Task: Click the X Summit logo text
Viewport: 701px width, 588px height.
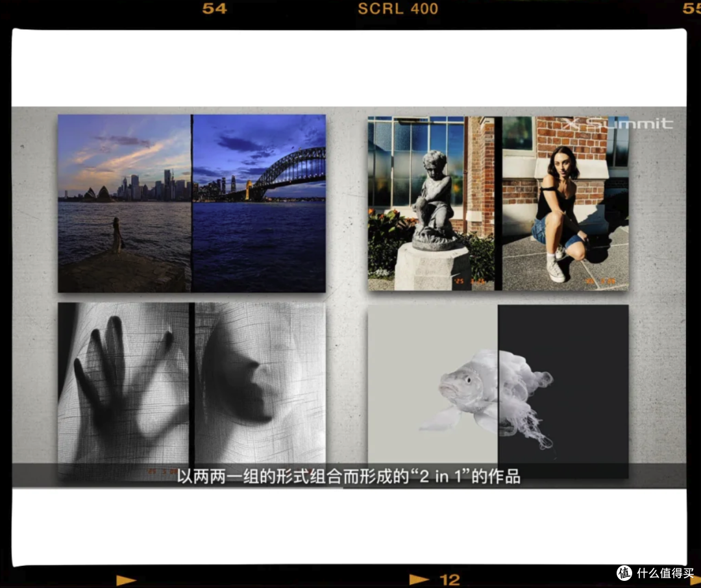Action: tap(617, 123)
